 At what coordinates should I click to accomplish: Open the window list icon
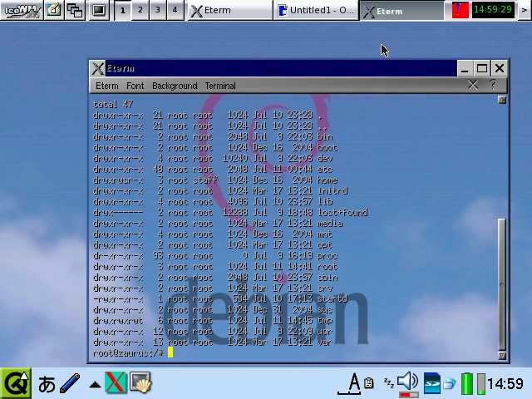pos(76,10)
